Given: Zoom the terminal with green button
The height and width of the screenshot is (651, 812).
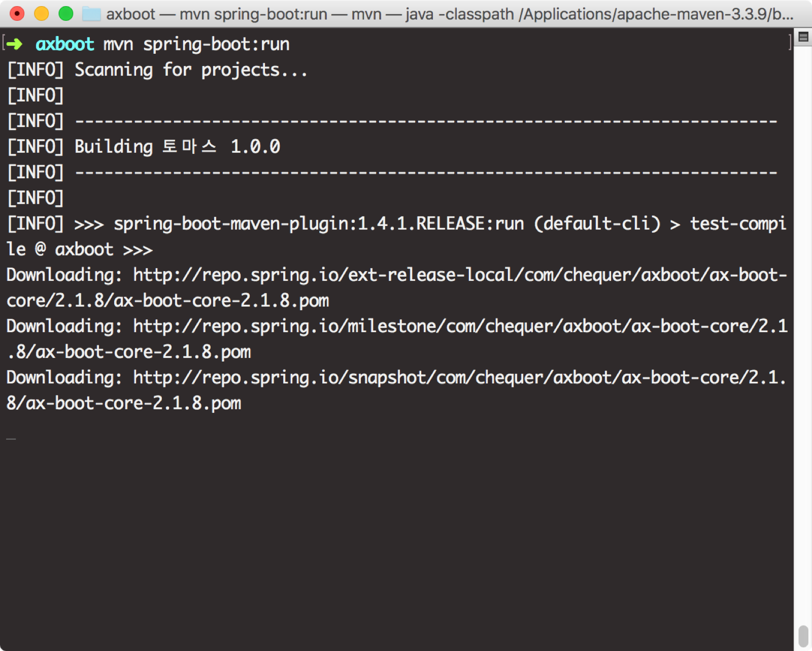Looking at the screenshot, I should pos(66,14).
